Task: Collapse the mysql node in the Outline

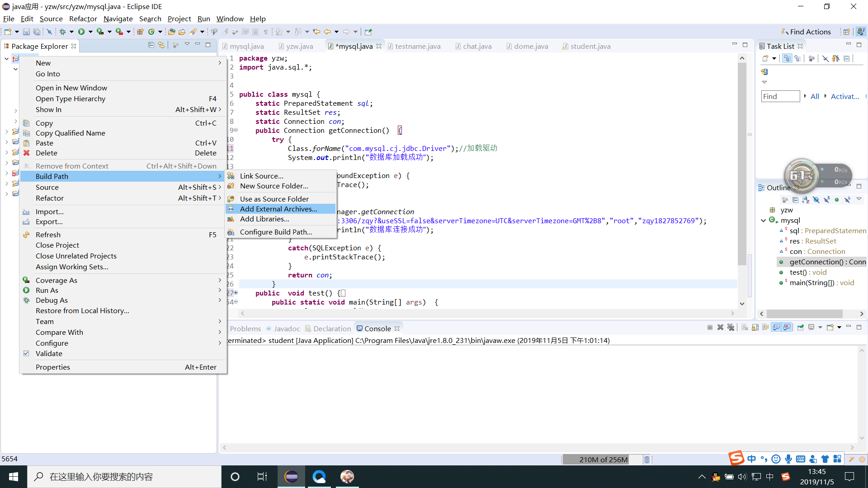Action: point(763,221)
